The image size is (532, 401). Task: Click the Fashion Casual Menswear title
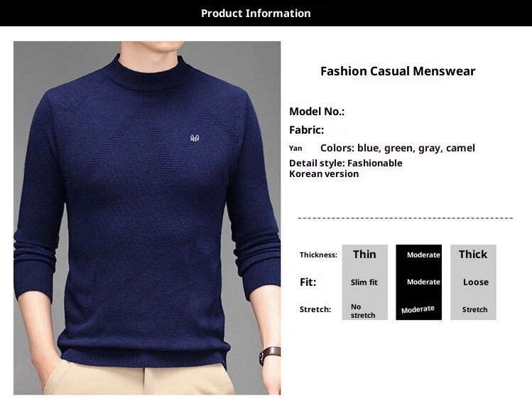398,71
